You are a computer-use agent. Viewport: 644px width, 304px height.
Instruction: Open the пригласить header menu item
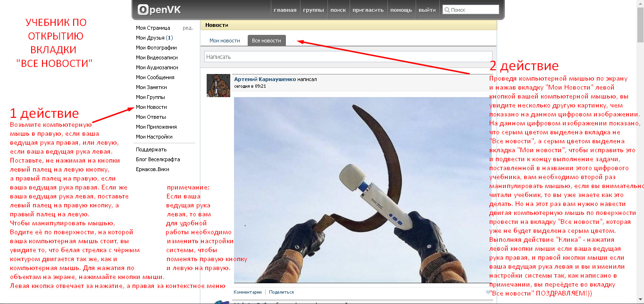(368, 10)
